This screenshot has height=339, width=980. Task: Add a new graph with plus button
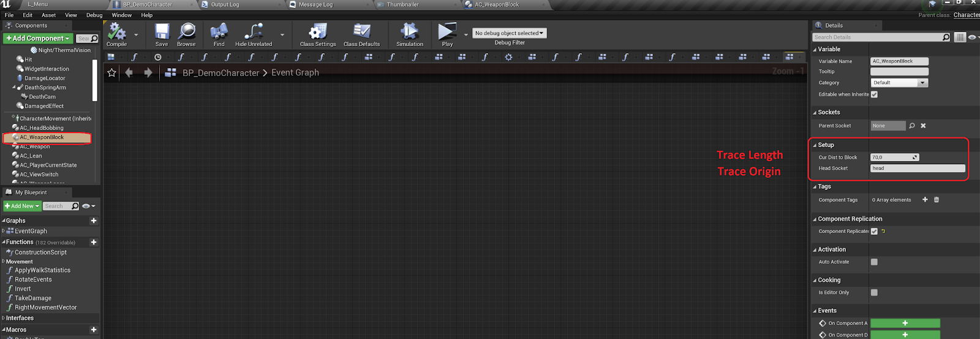(x=94, y=221)
